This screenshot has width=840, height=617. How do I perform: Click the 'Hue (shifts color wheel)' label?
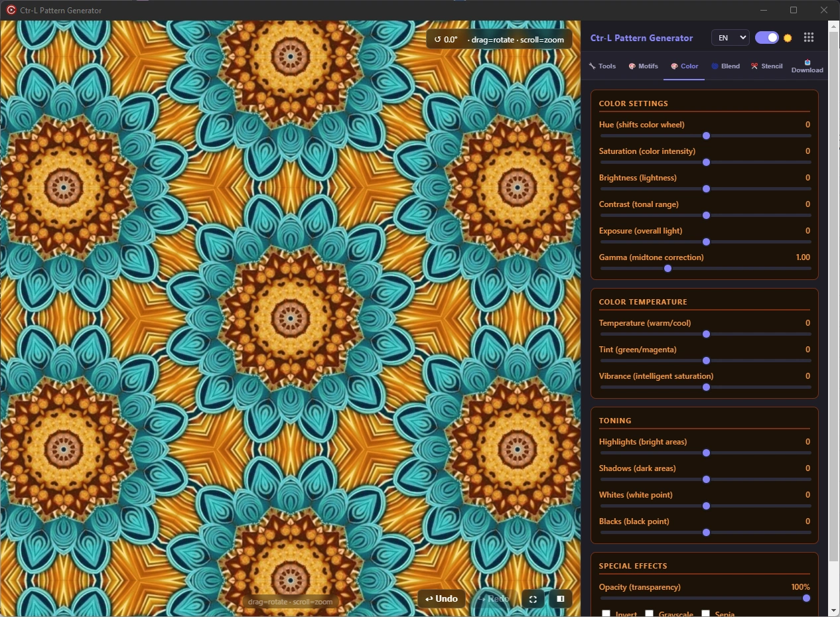(642, 125)
